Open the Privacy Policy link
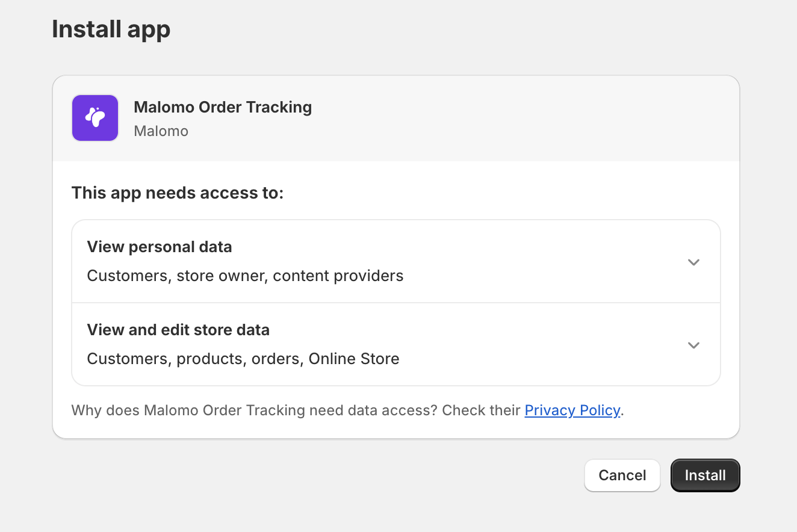 [572, 410]
